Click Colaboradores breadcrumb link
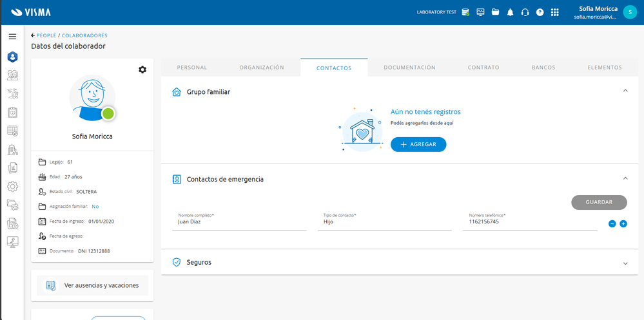The width and height of the screenshot is (644, 320). click(84, 35)
